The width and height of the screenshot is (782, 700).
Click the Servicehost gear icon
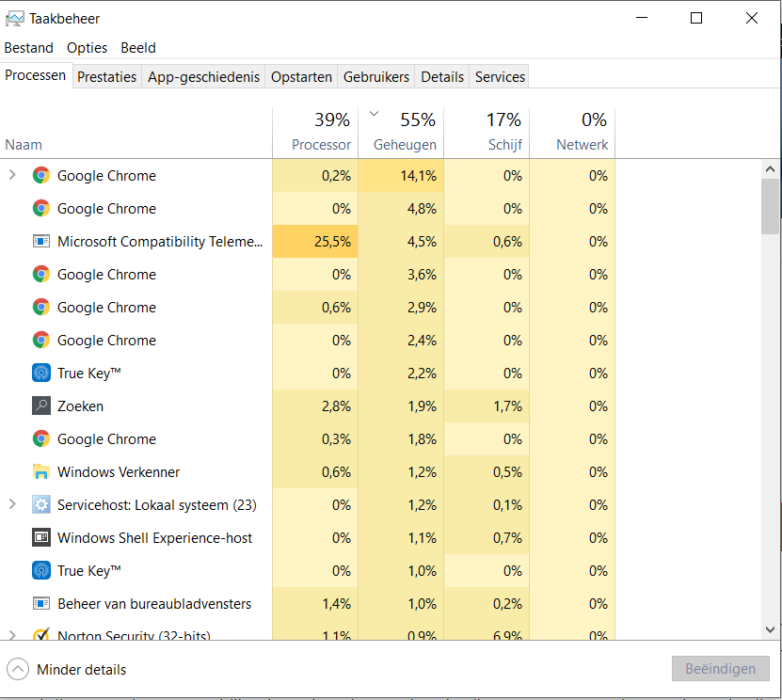tap(40, 505)
